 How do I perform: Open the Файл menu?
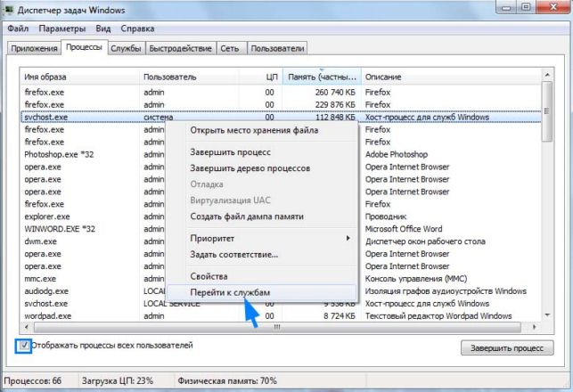(x=18, y=29)
